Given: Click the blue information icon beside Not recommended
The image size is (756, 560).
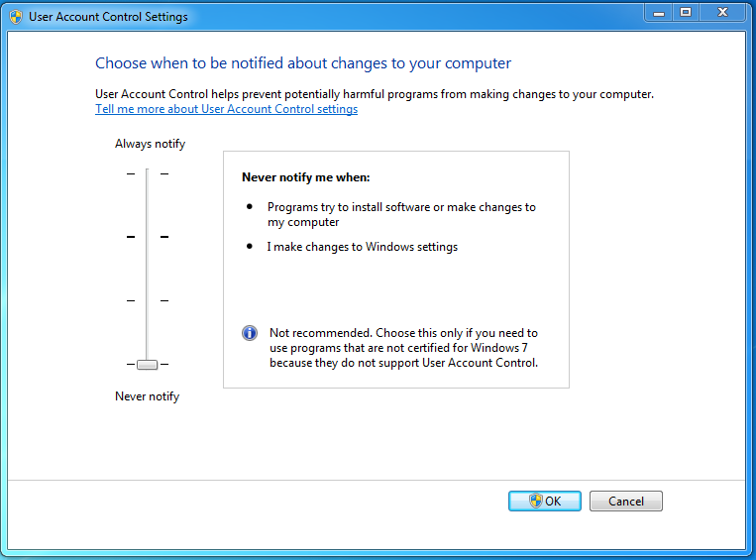Looking at the screenshot, I should 250,333.
